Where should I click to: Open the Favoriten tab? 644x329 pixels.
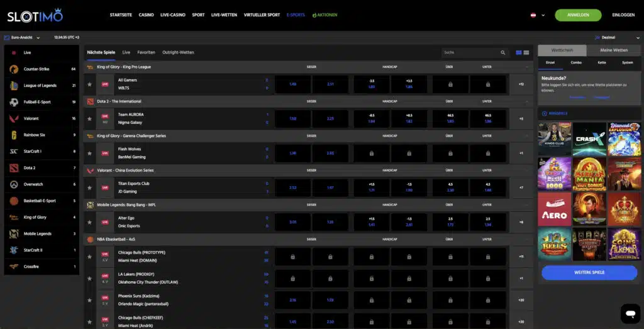point(146,53)
